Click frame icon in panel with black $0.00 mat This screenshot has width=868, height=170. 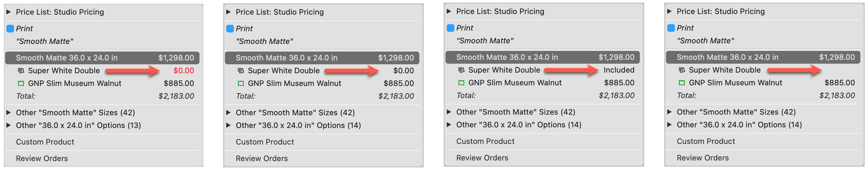tap(241, 83)
